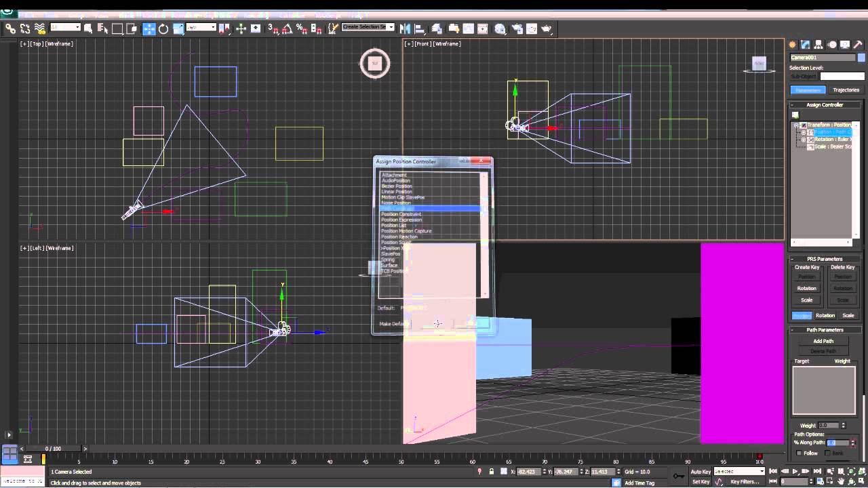Click the Add Path button
Image resolution: width=868 pixels, height=488 pixels.
(x=823, y=342)
